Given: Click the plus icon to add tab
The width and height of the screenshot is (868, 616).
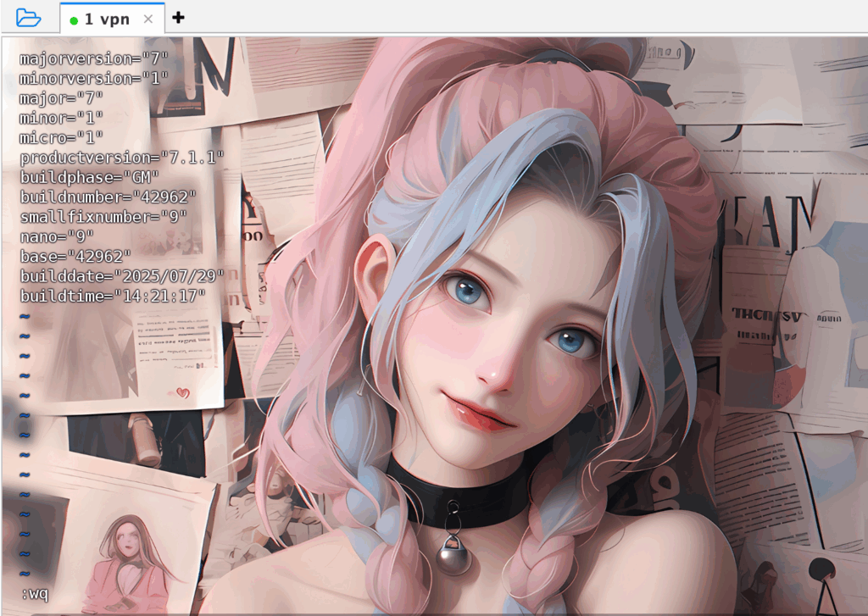Looking at the screenshot, I should (178, 18).
